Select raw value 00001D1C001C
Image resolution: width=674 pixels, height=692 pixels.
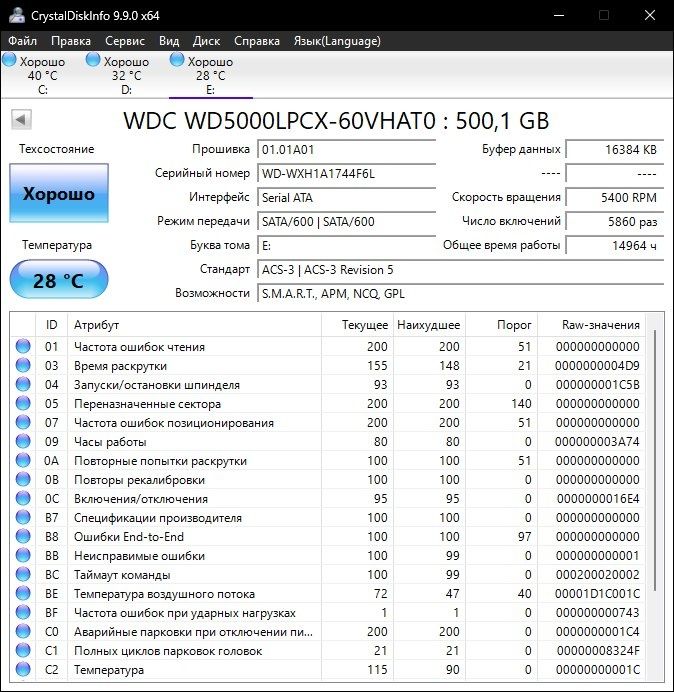pos(597,594)
